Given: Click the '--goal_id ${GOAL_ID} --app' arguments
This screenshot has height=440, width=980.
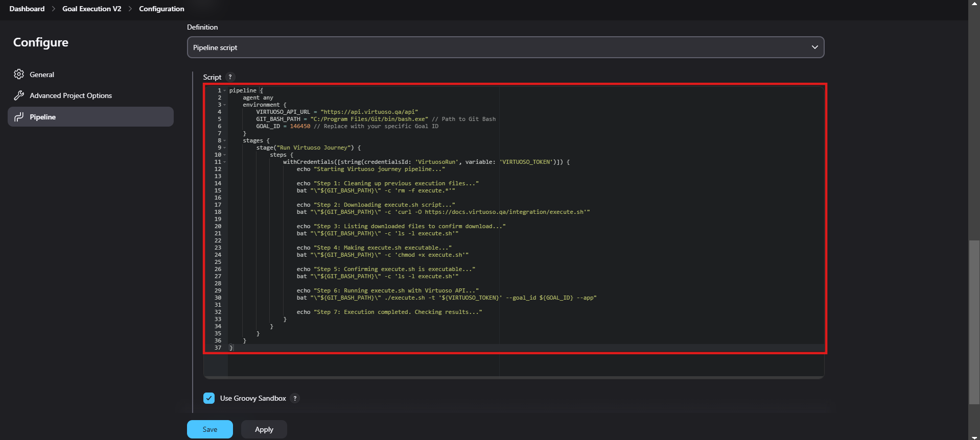Looking at the screenshot, I should click(x=549, y=298).
